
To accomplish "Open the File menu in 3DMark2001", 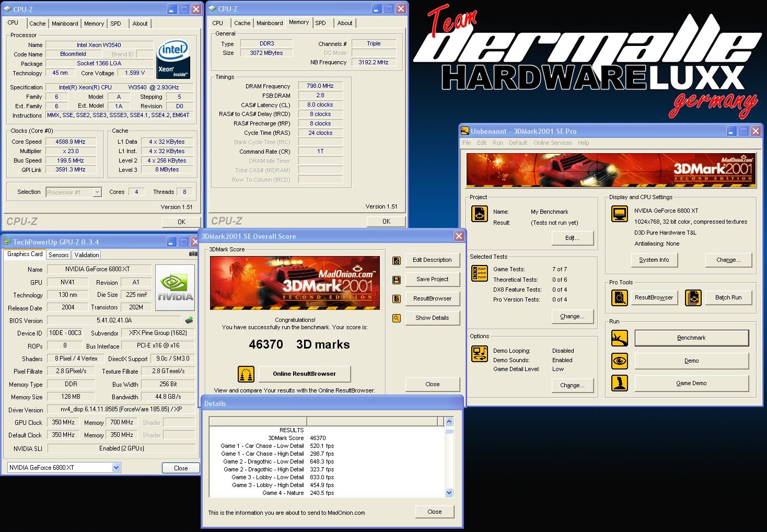I will coord(467,143).
